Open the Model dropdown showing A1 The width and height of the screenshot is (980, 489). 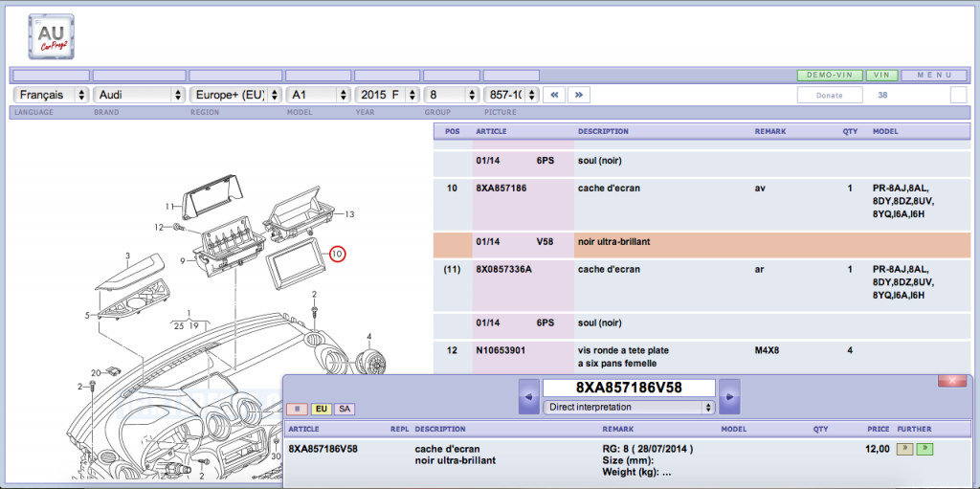(318, 95)
